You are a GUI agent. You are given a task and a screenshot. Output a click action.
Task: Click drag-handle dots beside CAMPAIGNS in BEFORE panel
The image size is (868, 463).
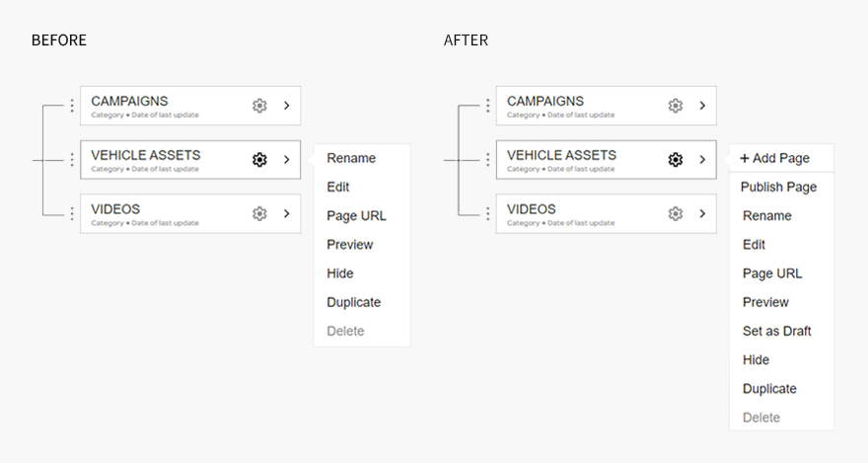[72, 106]
